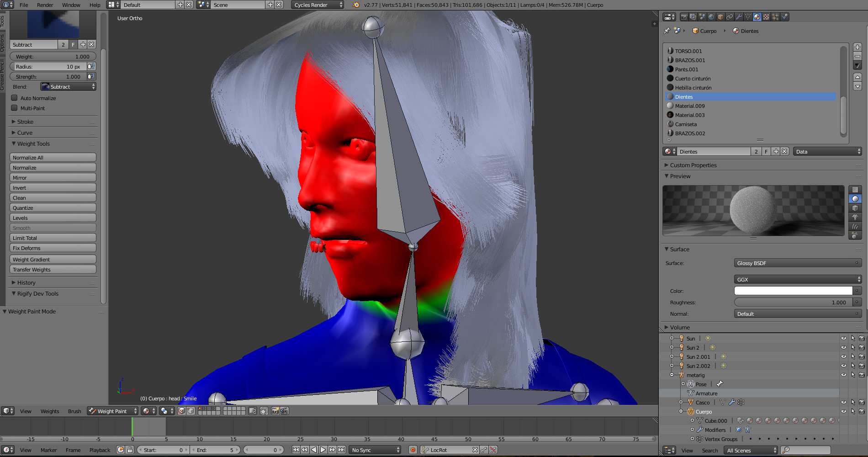Open the No Sync dropdown
Viewport: 868px width, 457px height.
[375, 450]
